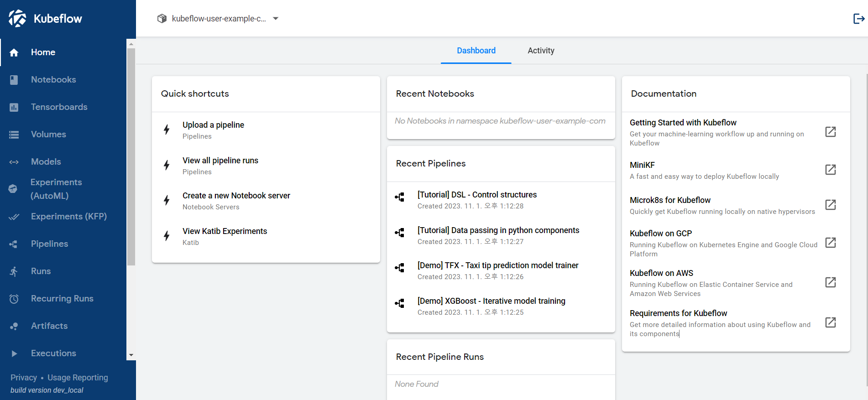Click lightning icon beside View all pipeline runs
This screenshot has width=868, height=400.
point(167,165)
